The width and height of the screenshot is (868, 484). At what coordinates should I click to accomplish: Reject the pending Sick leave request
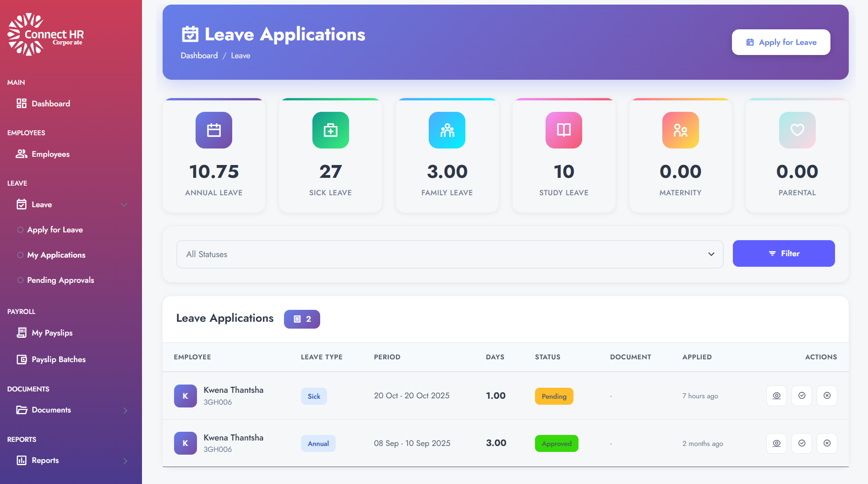click(827, 396)
